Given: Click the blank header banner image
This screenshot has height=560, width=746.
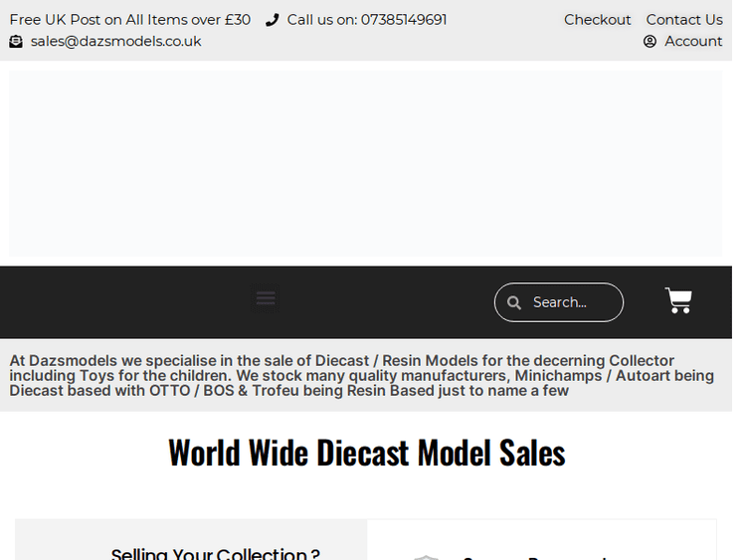Looking at the screenshot, I should (366, 163).
